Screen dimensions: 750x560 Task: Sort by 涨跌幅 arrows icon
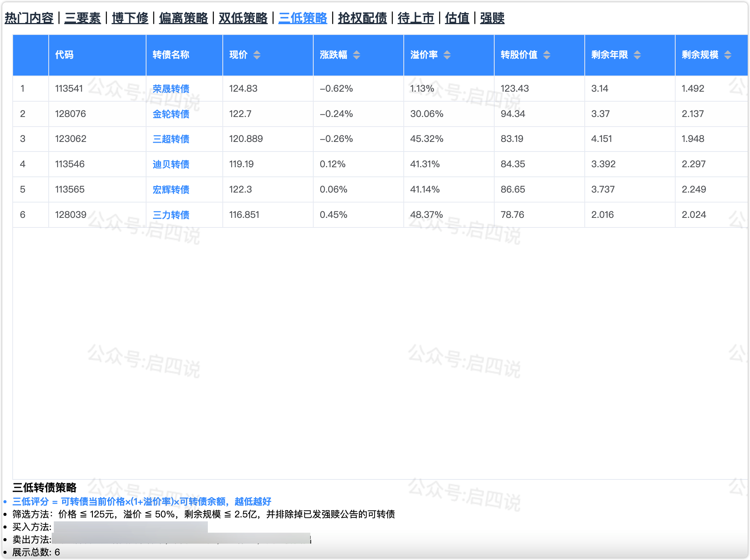pyautogui.click(x=356, y=55)
